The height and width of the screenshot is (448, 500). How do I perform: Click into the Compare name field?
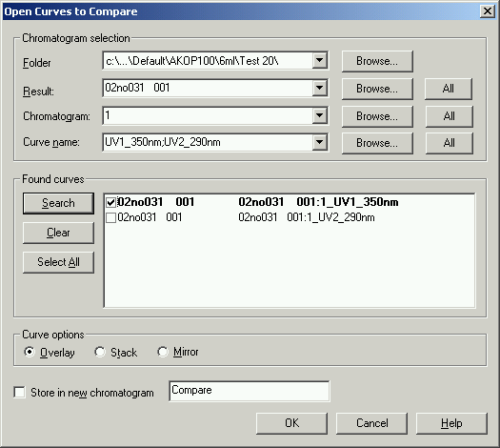click(x=250, y=391)
